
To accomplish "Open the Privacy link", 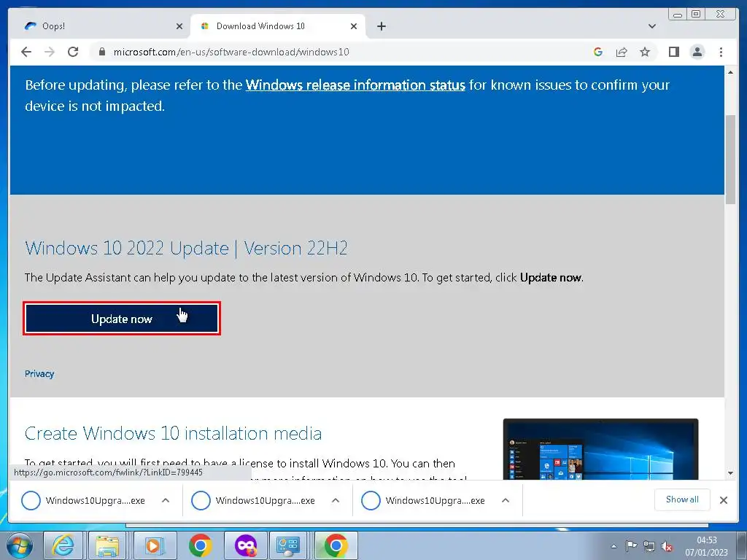I will click(x=39, y=374).
